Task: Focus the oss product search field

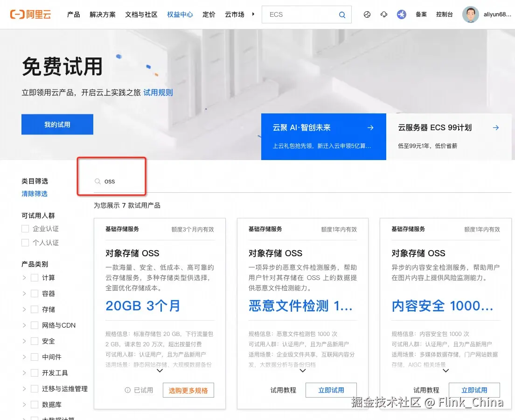Action: coord(302,181)
